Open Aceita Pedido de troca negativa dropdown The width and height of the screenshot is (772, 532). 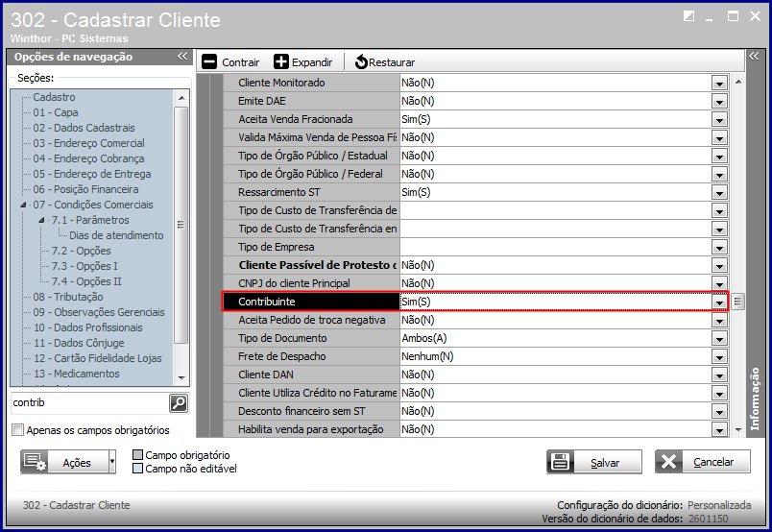coord(719,320)
